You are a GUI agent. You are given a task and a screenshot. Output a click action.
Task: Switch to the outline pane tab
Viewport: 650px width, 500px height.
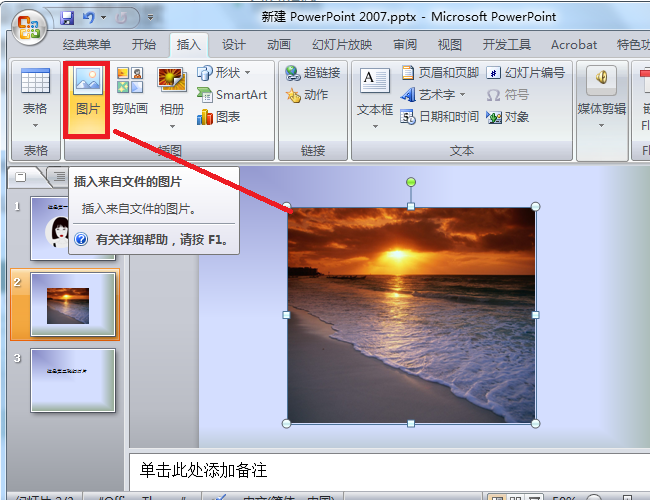59,177
